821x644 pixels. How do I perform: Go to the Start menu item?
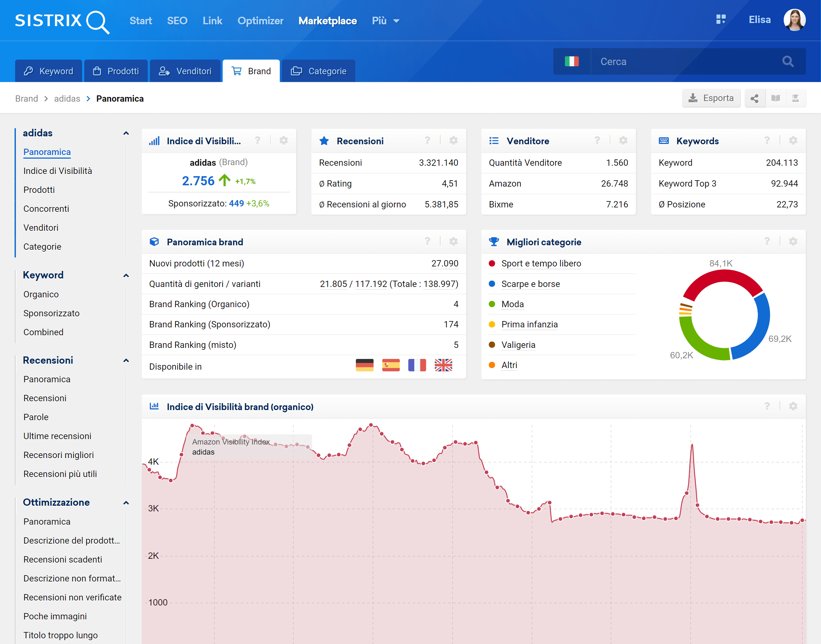(x=141, y=21)
